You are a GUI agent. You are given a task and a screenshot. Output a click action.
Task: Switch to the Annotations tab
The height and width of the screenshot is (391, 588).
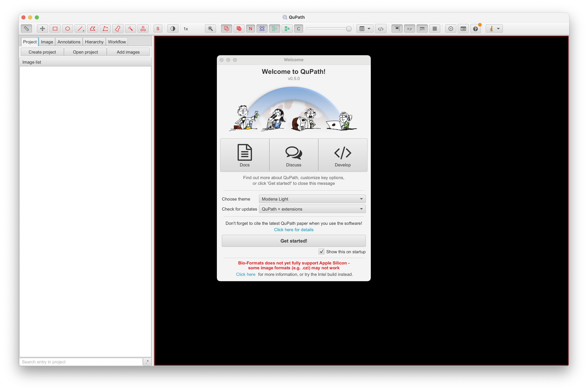69,42
